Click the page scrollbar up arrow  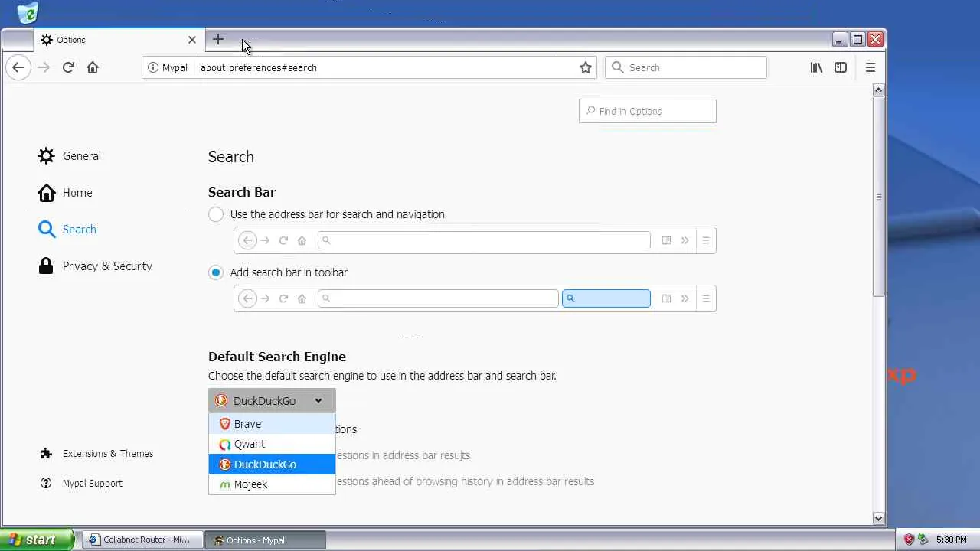click(878, 90)
